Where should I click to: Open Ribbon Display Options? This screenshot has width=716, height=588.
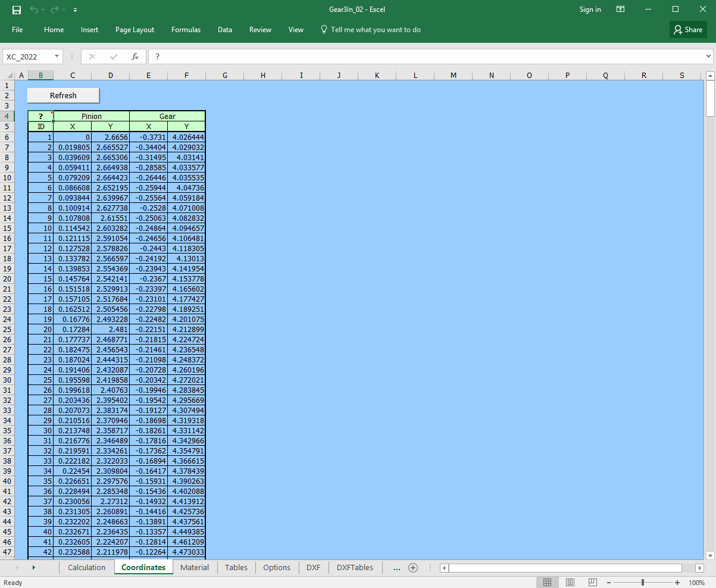tap(621, 10)
